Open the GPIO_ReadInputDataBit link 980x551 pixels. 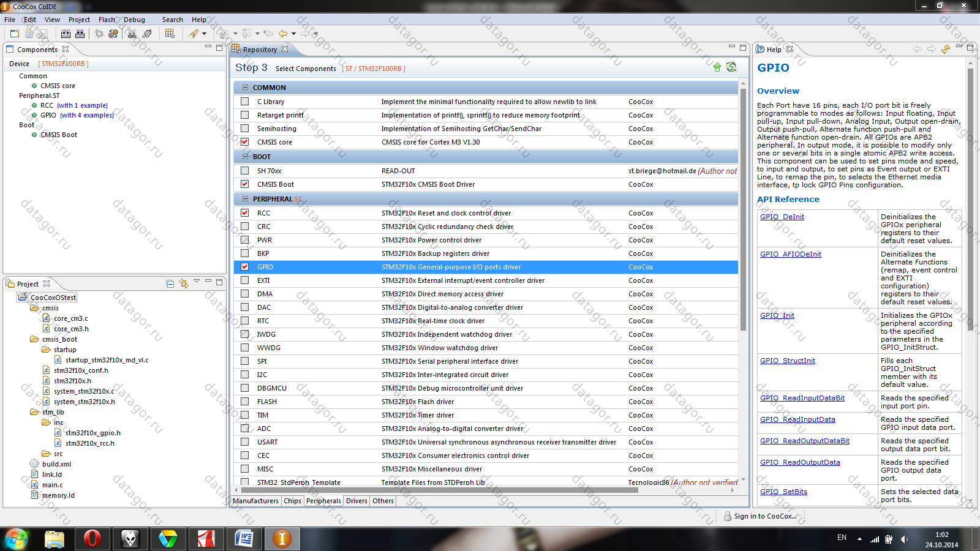point(802,398)
